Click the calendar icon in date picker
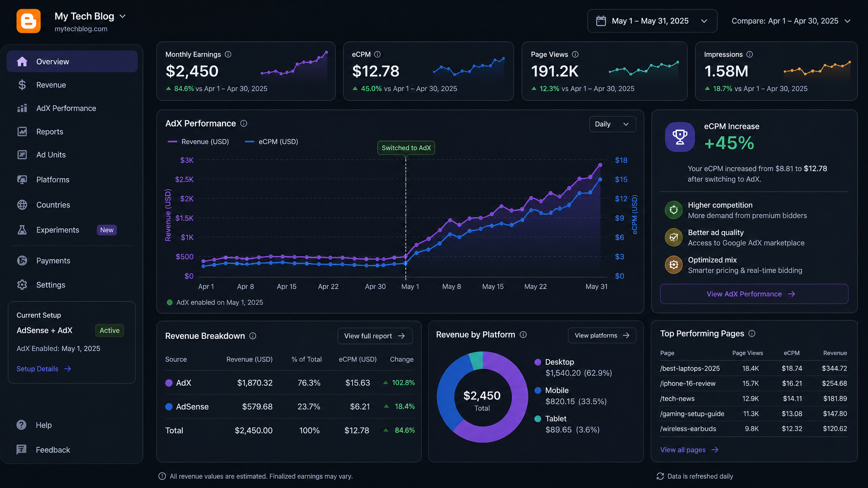The width and height of the screenshot is (868, 488). tap(601, 21)
